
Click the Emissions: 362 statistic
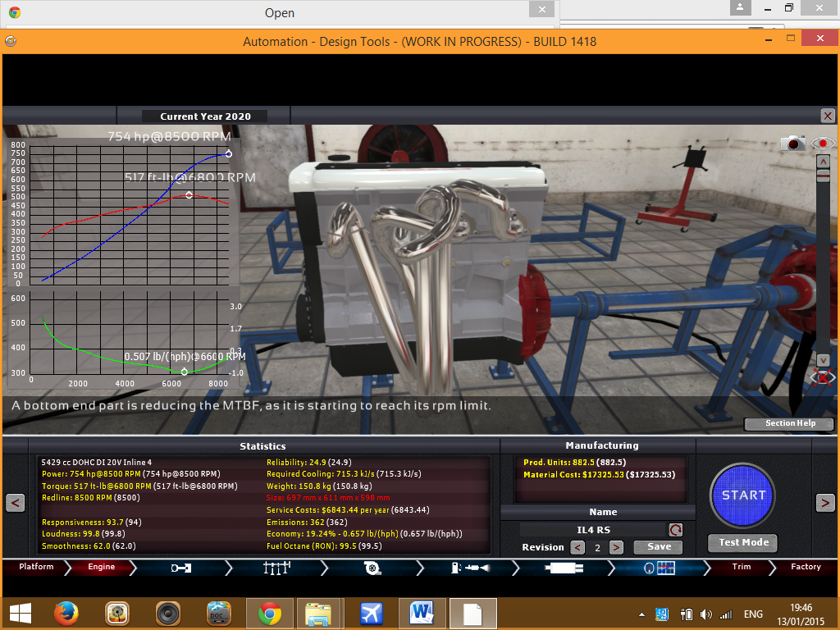(307, 522)
